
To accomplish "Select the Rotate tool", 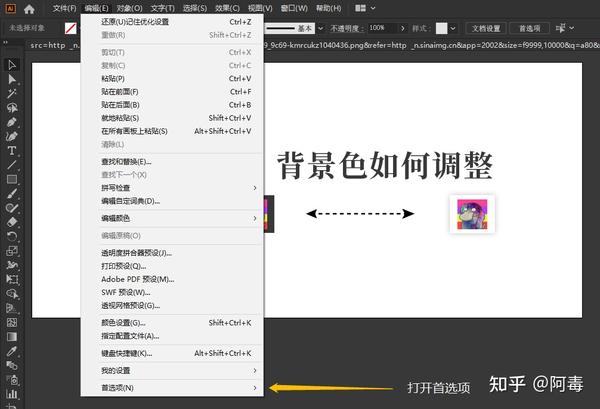I will coord(12,236).
